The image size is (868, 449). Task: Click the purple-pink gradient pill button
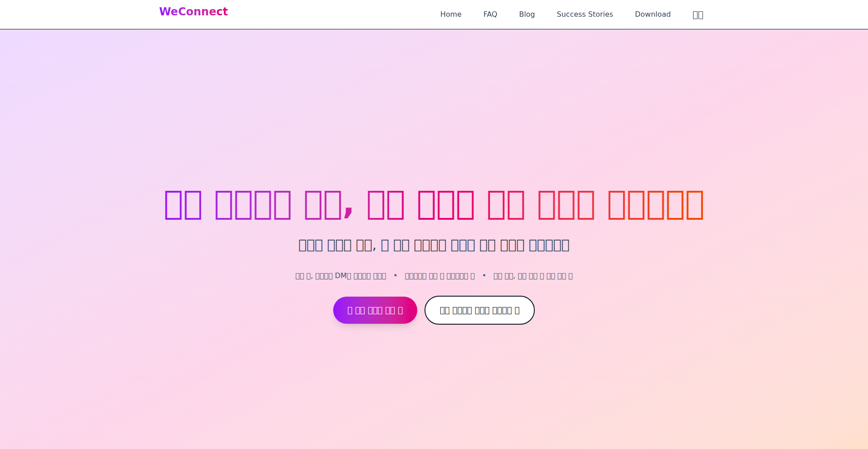pyautogui.click(x=375, y=310)
